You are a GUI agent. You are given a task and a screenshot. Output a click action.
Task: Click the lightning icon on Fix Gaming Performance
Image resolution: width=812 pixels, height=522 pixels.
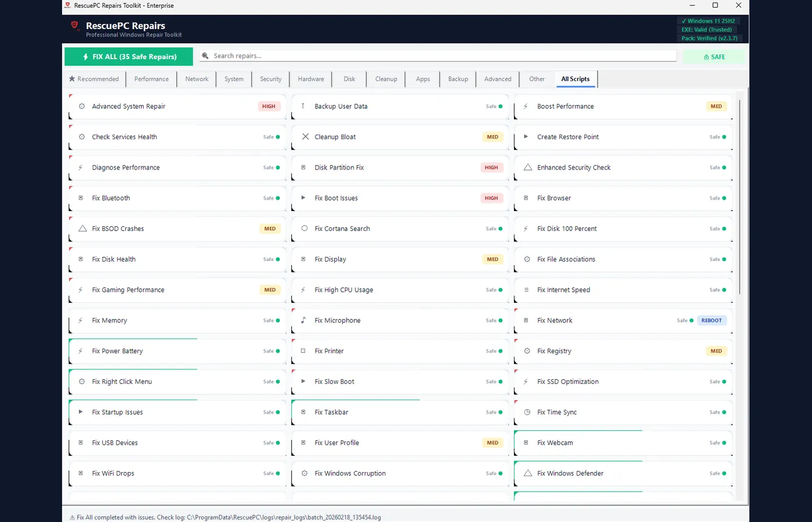[81, 290]
